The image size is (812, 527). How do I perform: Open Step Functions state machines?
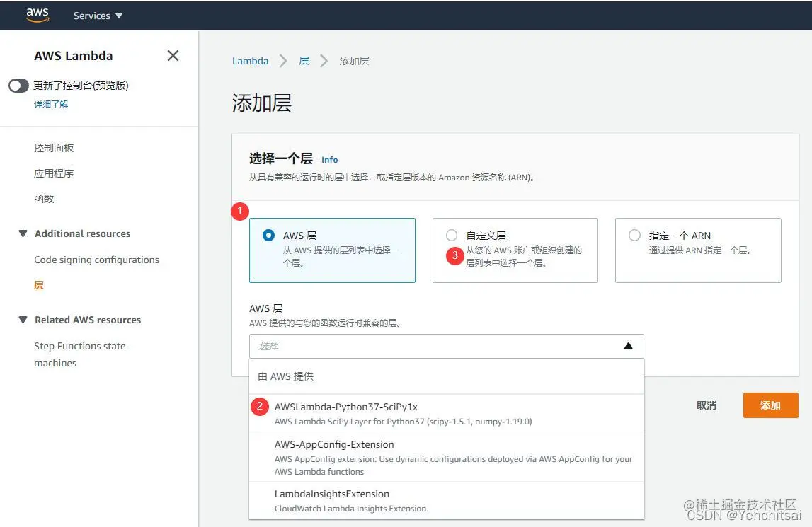pyautogui.click(x=80, y=346)
